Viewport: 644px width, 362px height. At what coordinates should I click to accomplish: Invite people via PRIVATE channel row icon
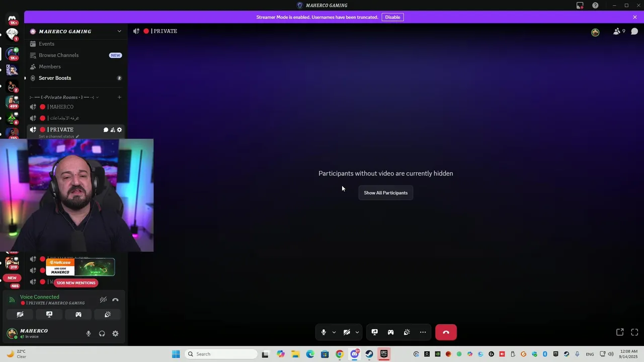pyautogui.click(x=113, y=130)
